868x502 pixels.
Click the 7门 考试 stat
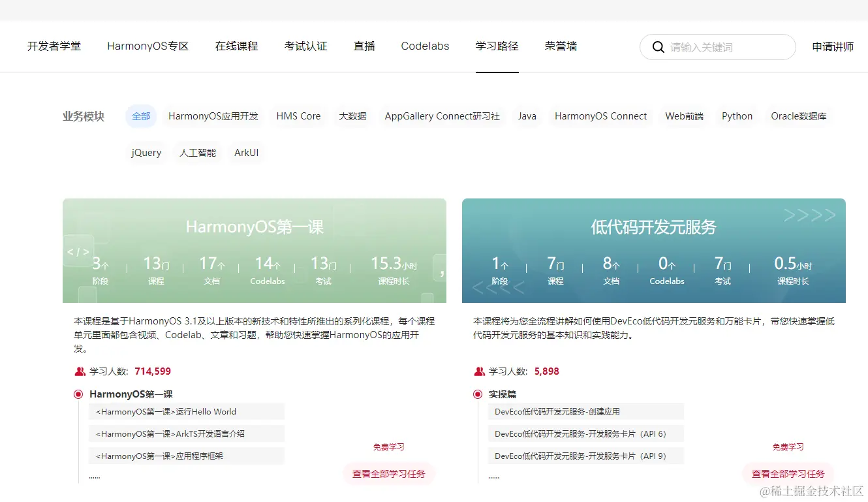tap(723, 270)
